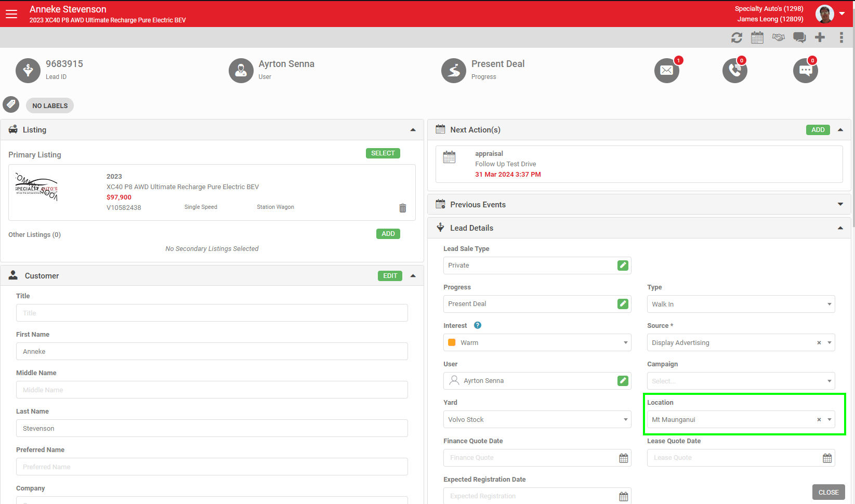This screenshot has height=504, width=855.
Task: Open the appraisal Follow Up Test Drive action
Action: [639, 164]
